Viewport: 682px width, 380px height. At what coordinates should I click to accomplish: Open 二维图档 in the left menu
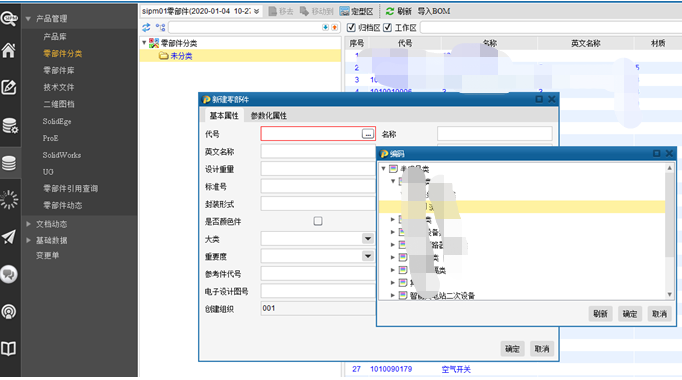tap(59, 104)
